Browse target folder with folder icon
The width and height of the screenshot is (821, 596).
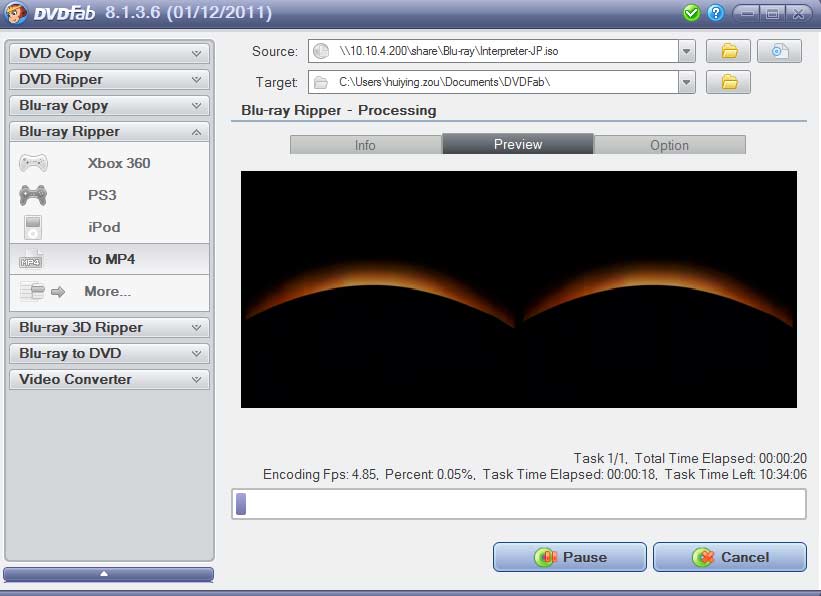[728, 82]
